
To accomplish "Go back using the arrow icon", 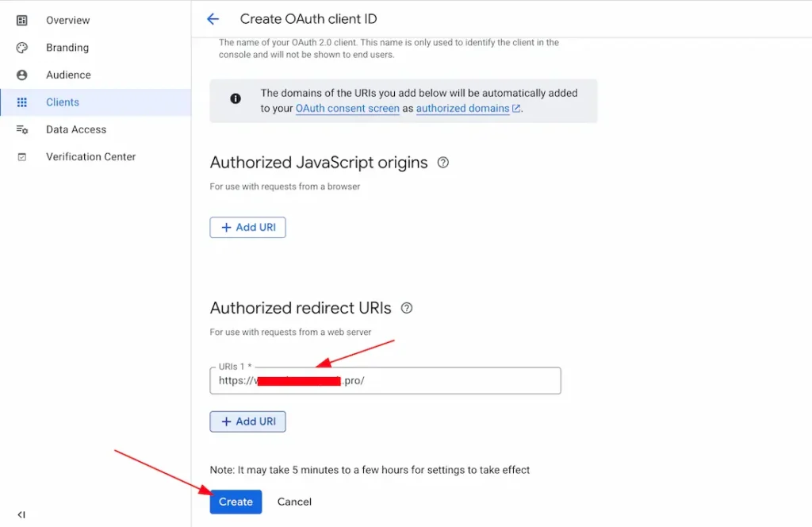I will [213, 19].
